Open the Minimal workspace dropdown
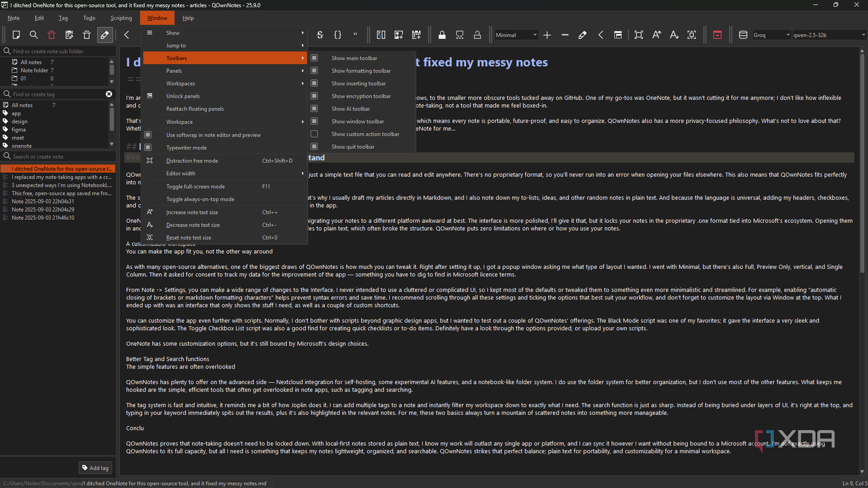868x488 pixels. [516, 35]
